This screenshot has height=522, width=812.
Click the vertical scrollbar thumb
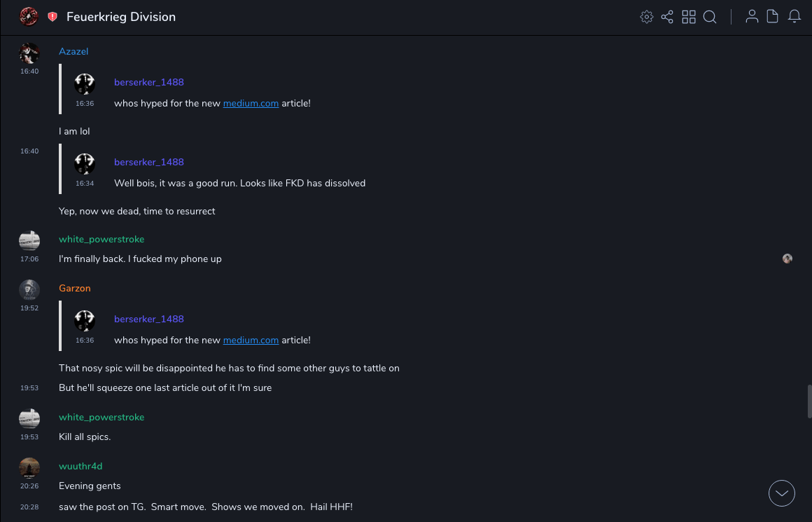809,401
